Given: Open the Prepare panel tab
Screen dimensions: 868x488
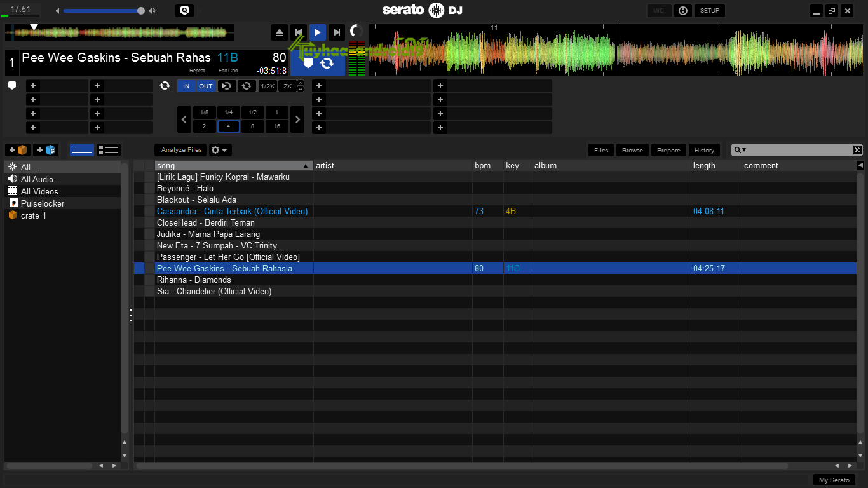Looking at the screenshot, I should click(x=668, y=150).
